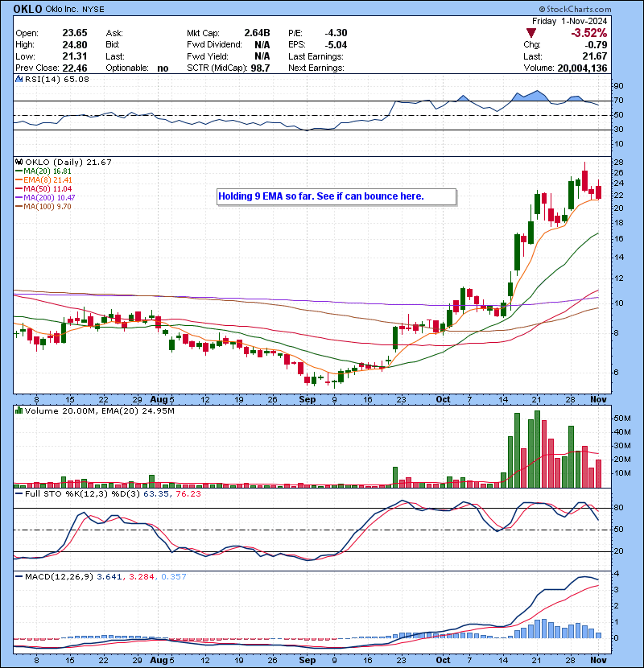Click the Volume 20,004,136 value
Viewport: 644px width, 668px height.
(x=582, y=68)
